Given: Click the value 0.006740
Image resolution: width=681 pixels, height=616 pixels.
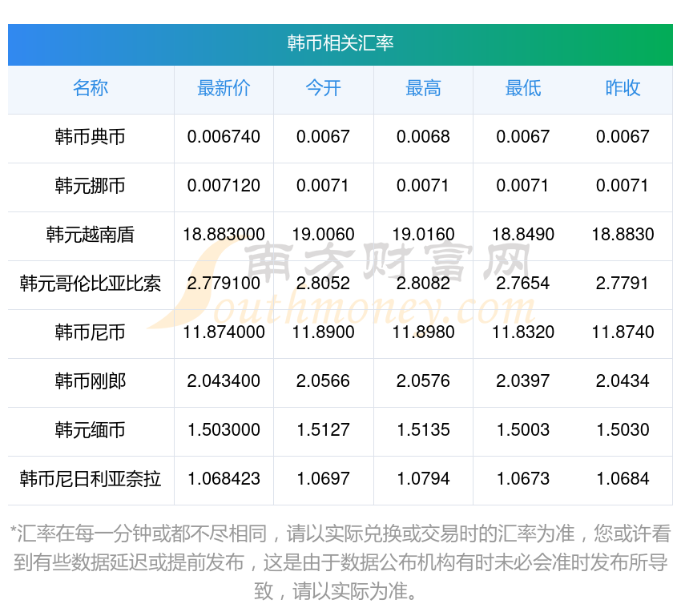Looking at the screenshot, I should pyautogui.click(x=224, y=137).
